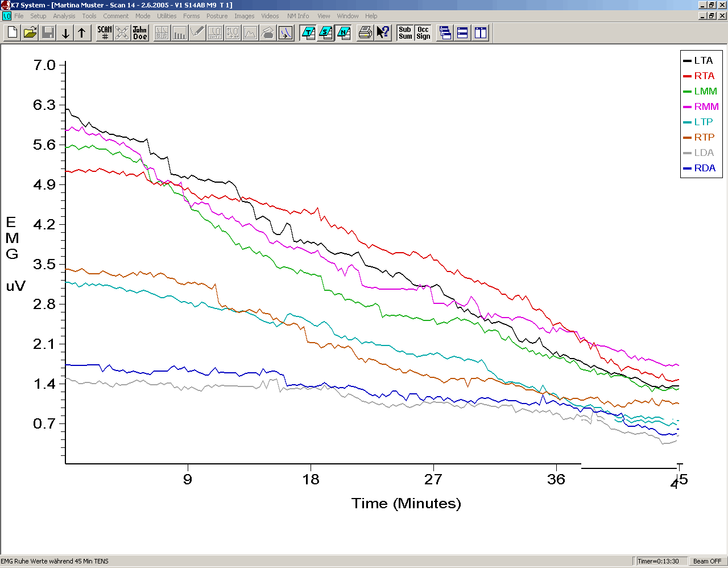Toggle the T sheet toolbar button
Screen dimensions: 728x568
[x=308, y=33]
